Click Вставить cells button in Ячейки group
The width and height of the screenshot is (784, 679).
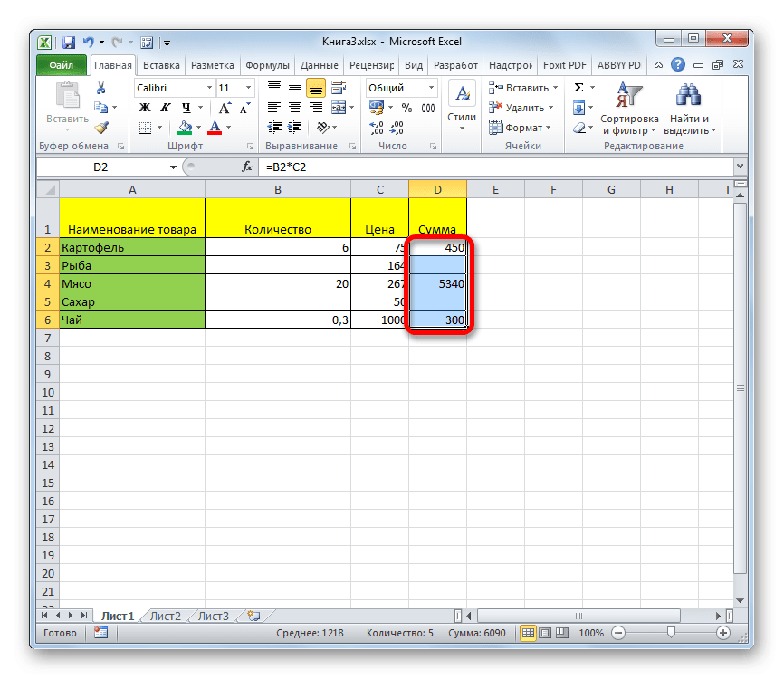click(x=523, y=88)
